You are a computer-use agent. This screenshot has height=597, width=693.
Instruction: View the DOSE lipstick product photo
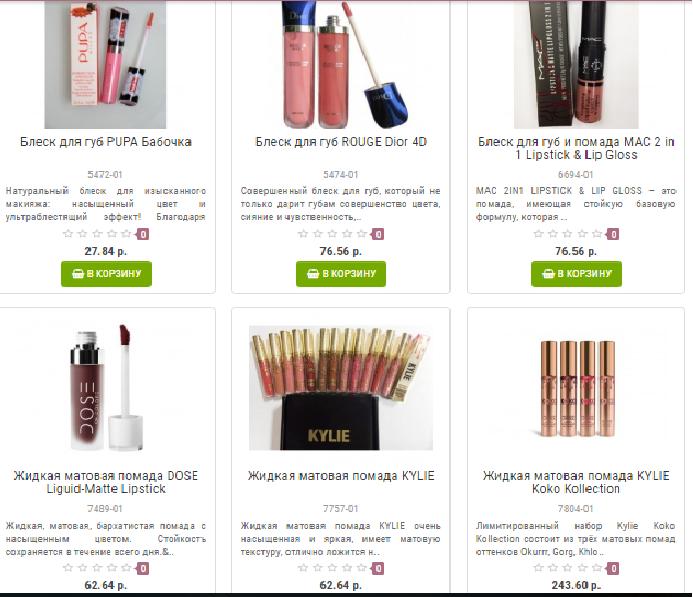point(106,388)
